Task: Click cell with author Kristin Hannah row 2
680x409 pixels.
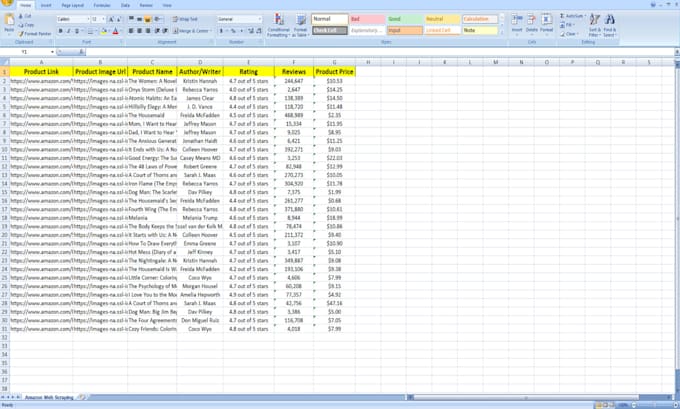Action: tap(200, 81)
